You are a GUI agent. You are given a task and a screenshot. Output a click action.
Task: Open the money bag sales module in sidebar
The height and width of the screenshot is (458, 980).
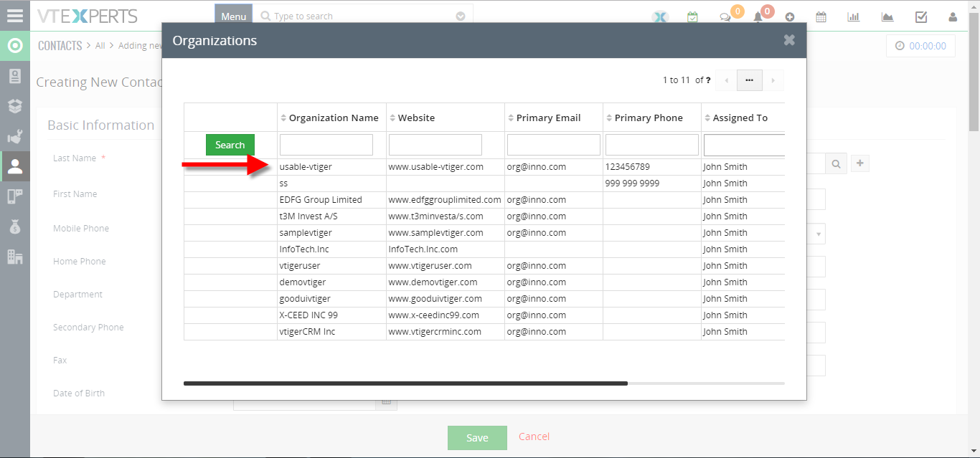click(x=14, y=226)
